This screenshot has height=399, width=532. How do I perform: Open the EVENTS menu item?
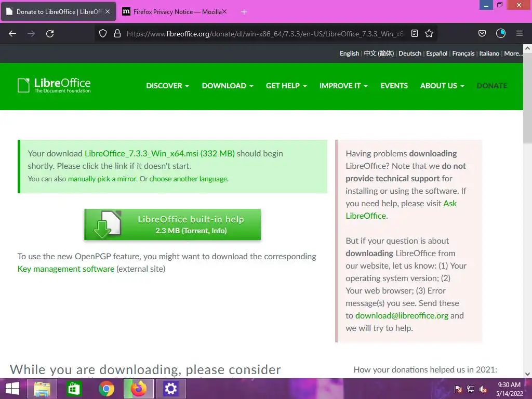click(x=394, y=86)
